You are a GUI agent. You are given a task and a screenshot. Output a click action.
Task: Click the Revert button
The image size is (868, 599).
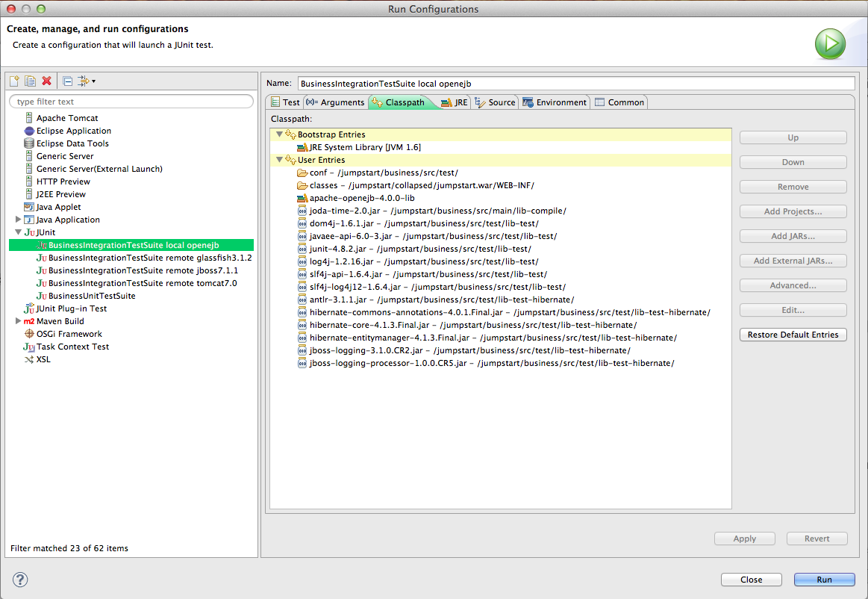click(817, 539)
